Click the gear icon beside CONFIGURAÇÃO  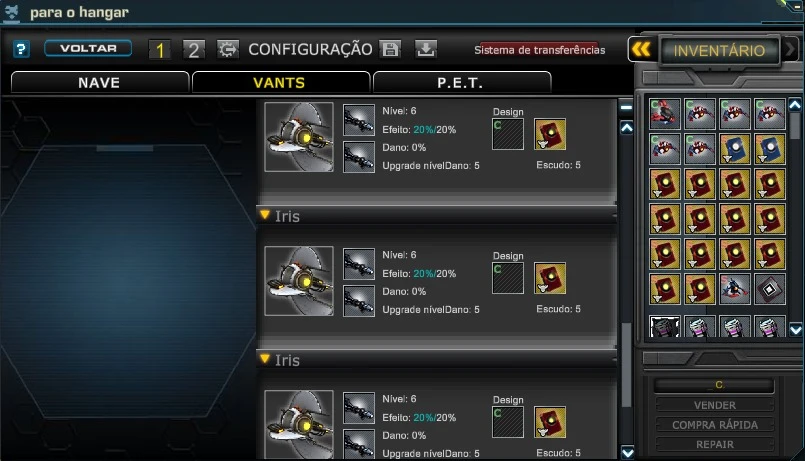(x=227, y=49)
